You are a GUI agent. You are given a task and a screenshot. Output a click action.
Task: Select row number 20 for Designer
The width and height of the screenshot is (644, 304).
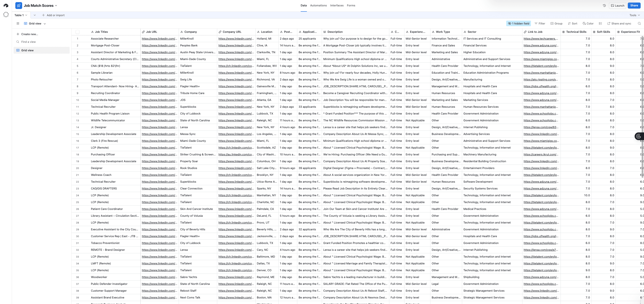pyautogui.click(x=78, y=168)
